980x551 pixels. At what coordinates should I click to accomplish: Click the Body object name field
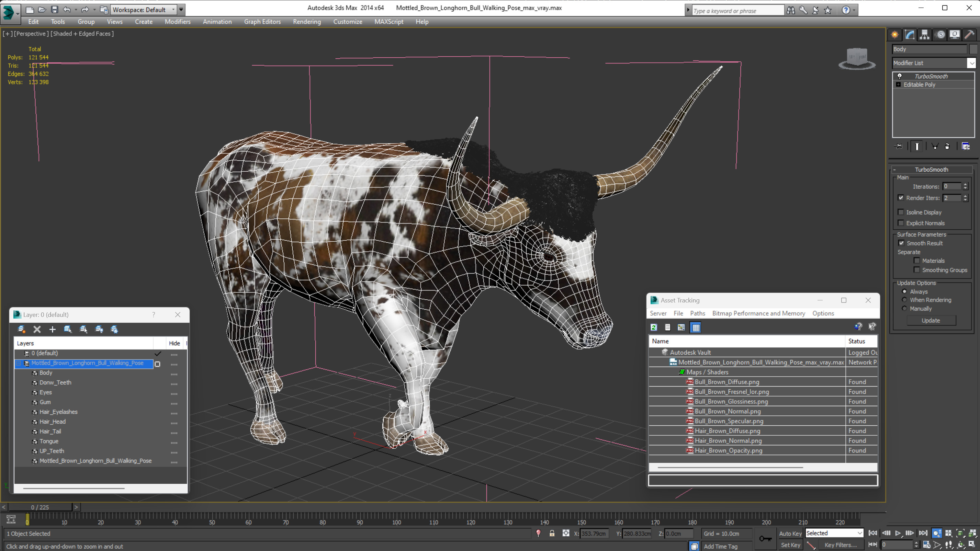(x=929, y=49)
